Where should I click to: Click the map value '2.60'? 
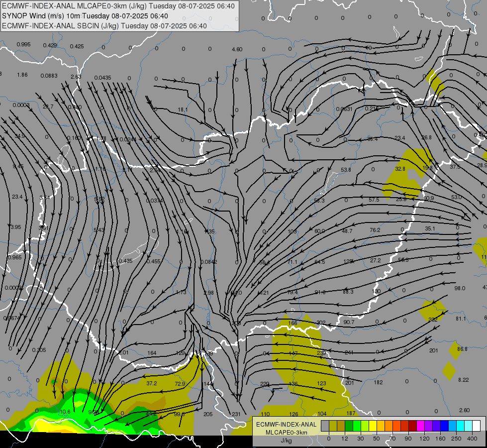coord(464,410)
